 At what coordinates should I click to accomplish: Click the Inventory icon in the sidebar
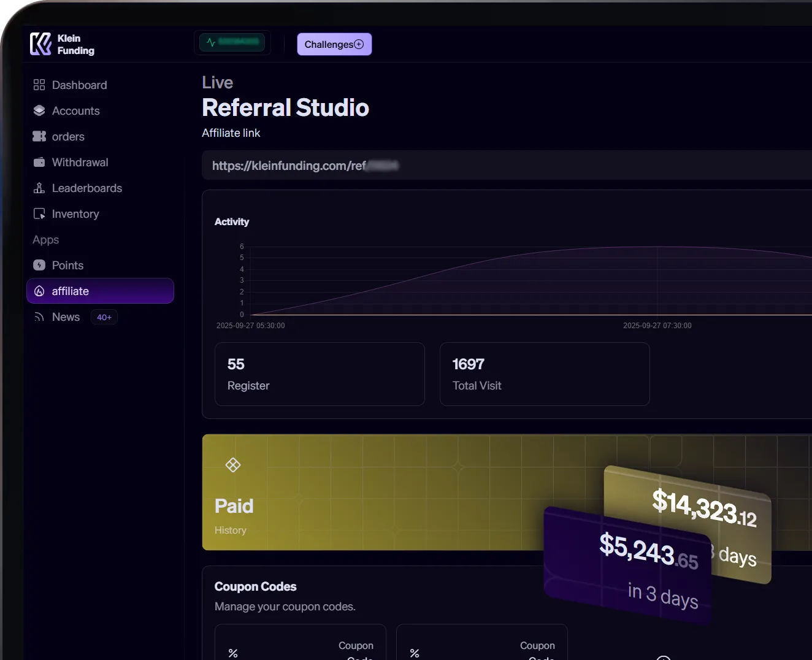(x=39, y=213)
